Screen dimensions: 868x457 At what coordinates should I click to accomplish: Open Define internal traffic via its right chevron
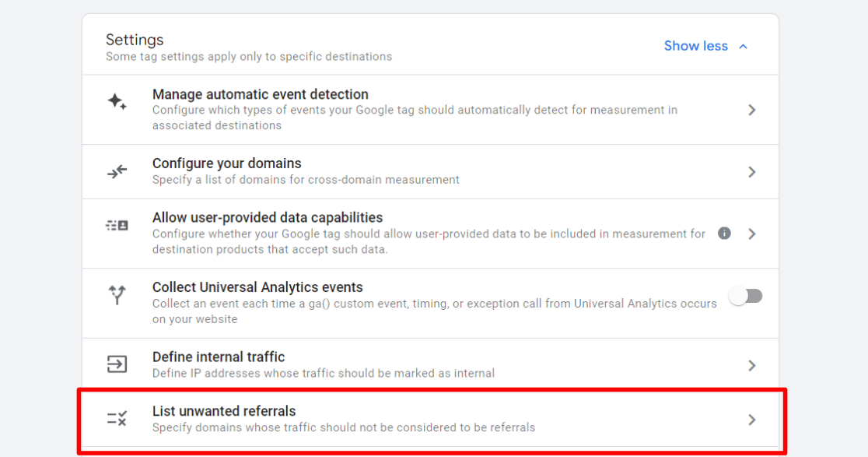752,364
